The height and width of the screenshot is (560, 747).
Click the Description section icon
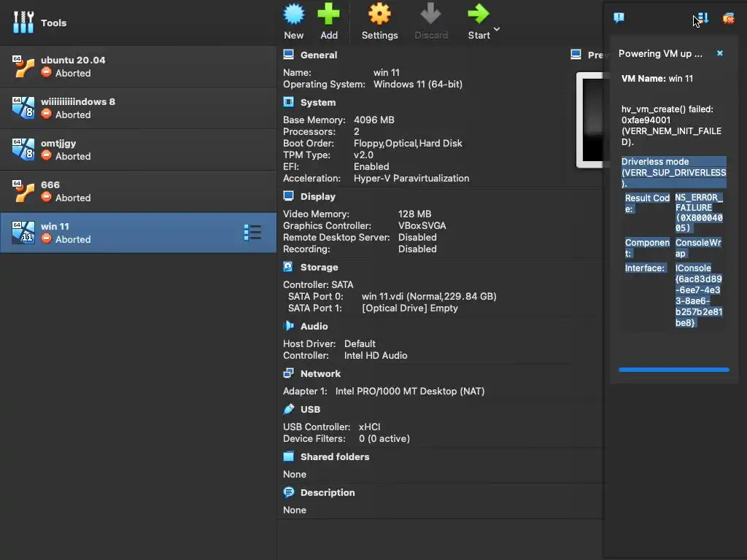[288, 492]
